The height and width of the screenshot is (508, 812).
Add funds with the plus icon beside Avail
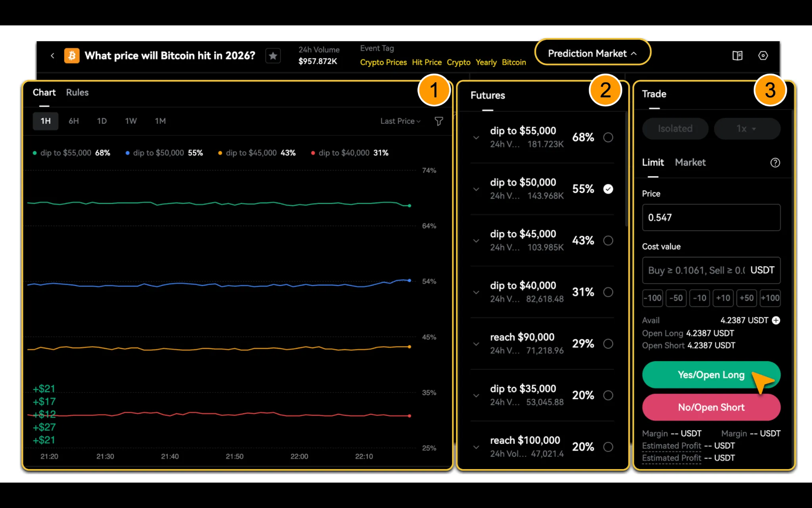pyautogui.click(x=776, y=320)
